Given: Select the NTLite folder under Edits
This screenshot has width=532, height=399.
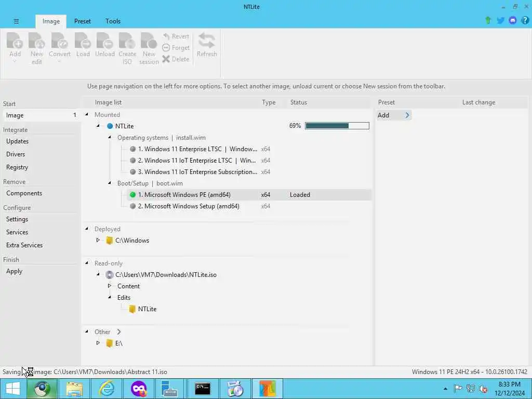Looking at the screenshot, I should click(x=147, y=309).
